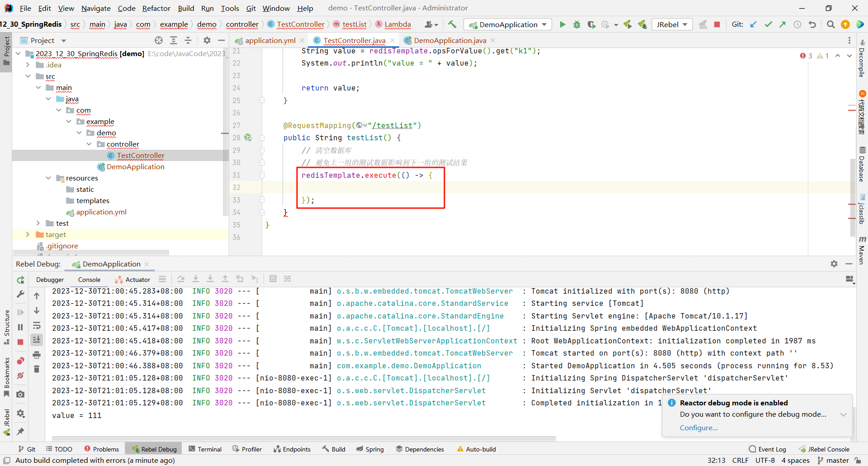Switch to the Debugger tab
This screenshot has height=466, width=868.
click(x=50, y=280)
